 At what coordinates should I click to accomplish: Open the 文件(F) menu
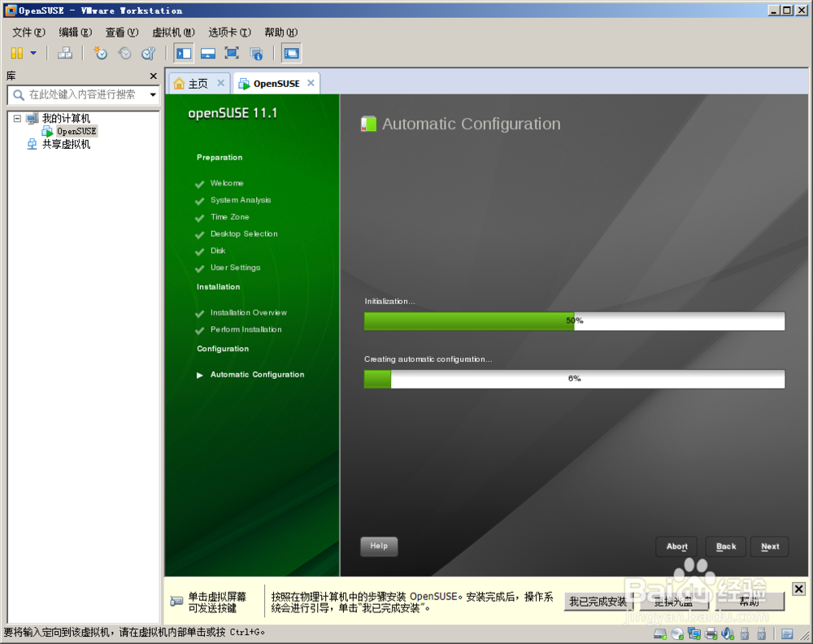click(28, 33)
